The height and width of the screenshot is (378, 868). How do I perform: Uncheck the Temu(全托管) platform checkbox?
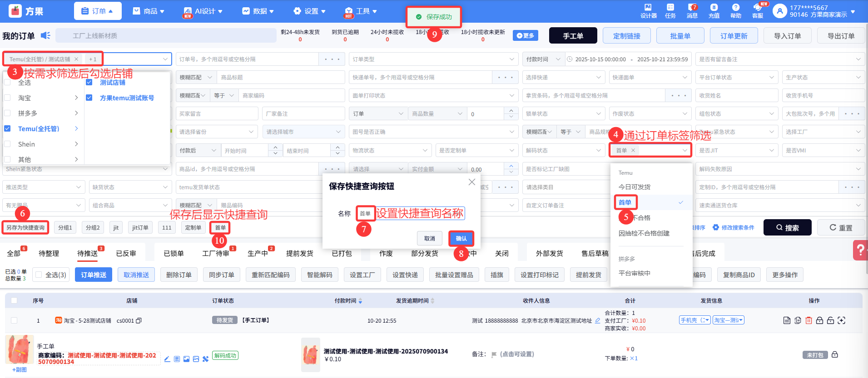coord(7,128)
